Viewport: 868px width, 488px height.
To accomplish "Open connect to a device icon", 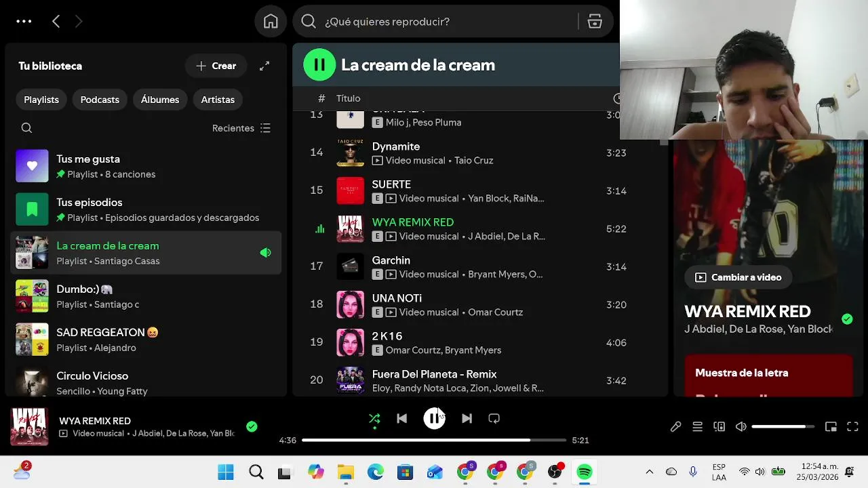I will pos(719,426).
